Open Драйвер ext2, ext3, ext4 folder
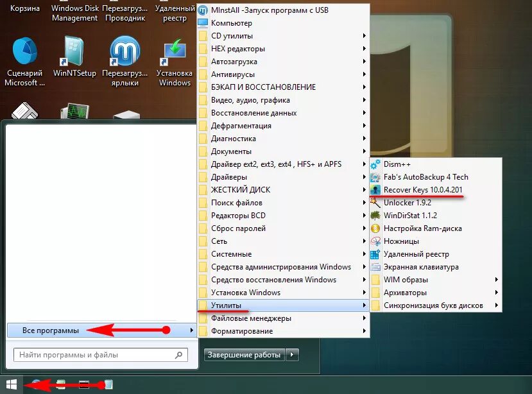Viewport: 532px width, 394px height. (x=283, y=164)
